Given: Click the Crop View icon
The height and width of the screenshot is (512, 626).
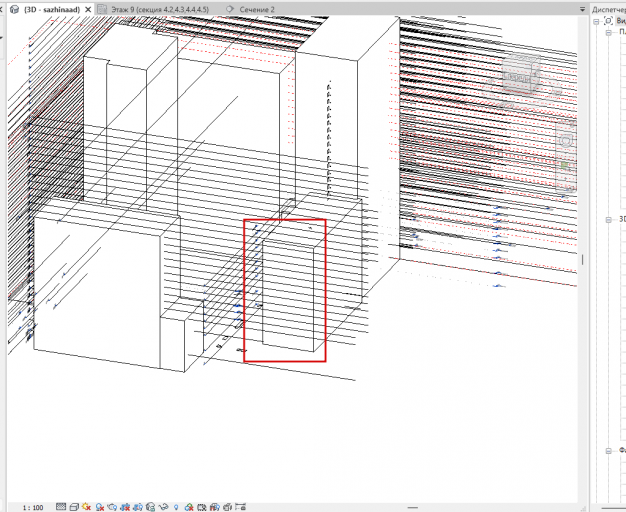Looking at the screenshot, I should pyautogui.click(x=125, y=507).
